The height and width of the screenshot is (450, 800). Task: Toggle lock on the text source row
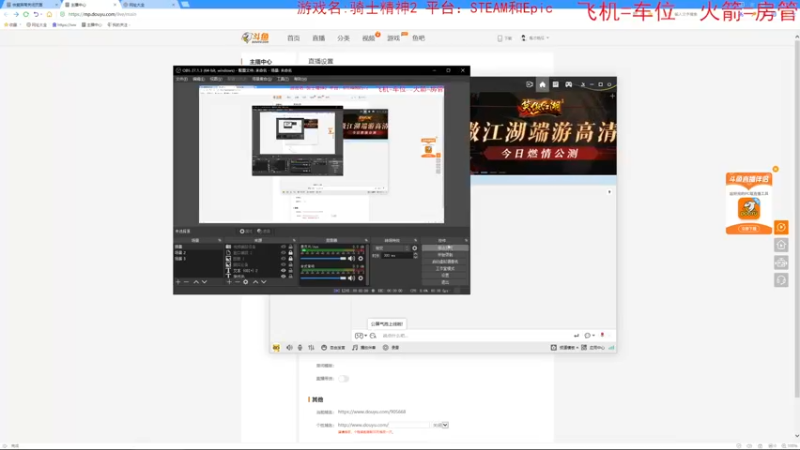click(x=290, y=270)
